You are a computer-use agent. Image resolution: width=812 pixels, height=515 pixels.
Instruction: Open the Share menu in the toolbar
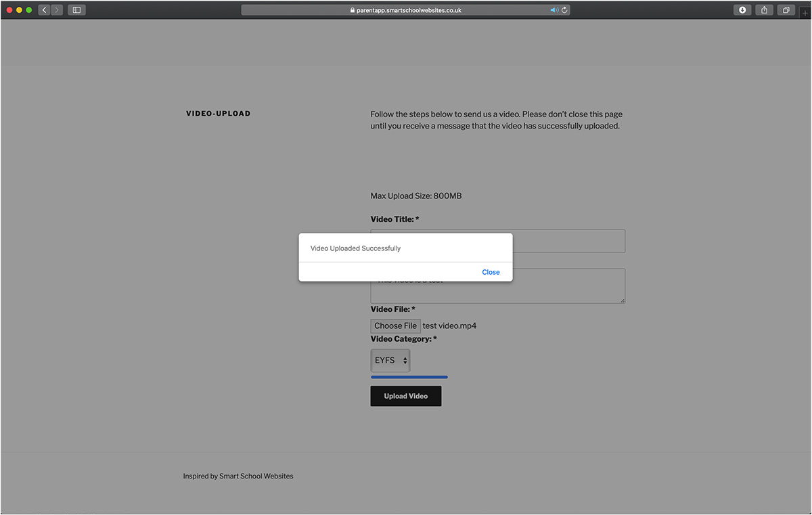pos(765,10)
